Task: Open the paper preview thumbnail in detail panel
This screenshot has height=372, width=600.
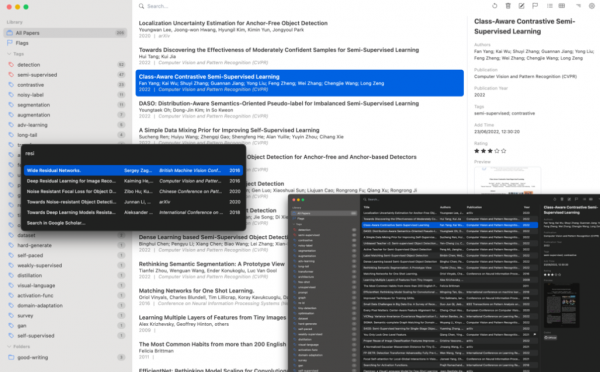Action: click(x=507, y=180)
